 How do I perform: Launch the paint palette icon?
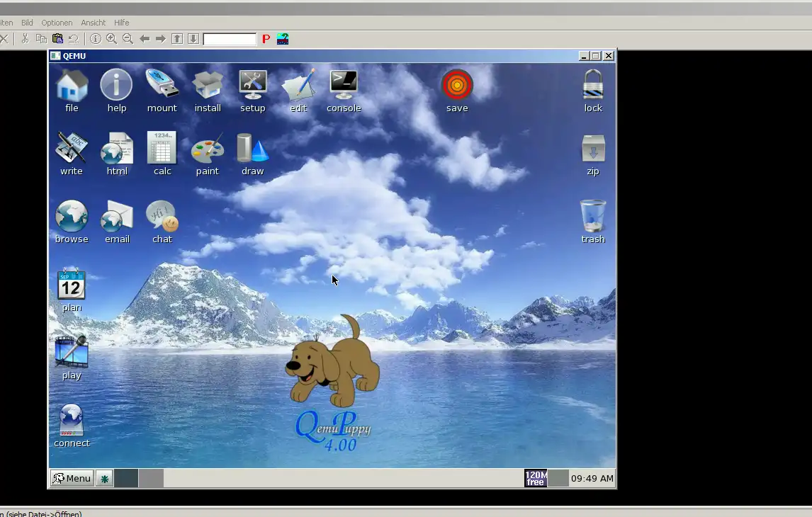(208, 148)
